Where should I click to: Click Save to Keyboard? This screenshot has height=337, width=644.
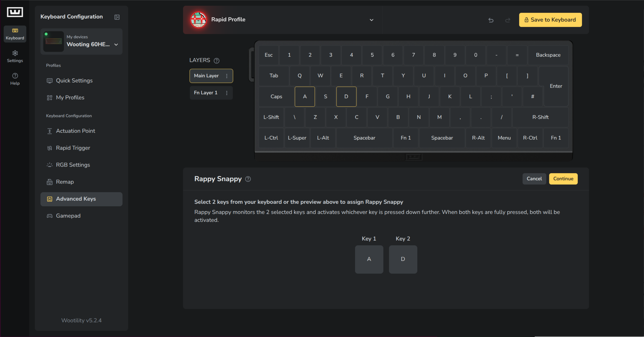click(x=550, y=20)
